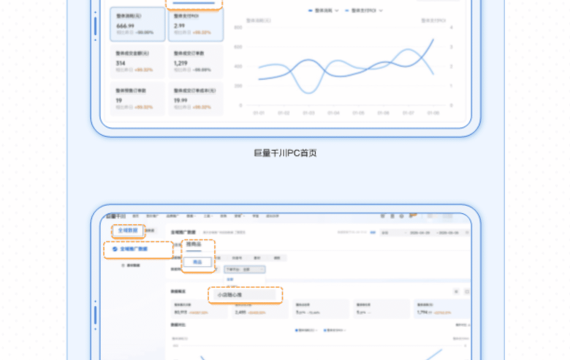Click the blue circular icon beside 全域推广数据
The height and width of the screenshot is (360, 570).
[115, 249]
